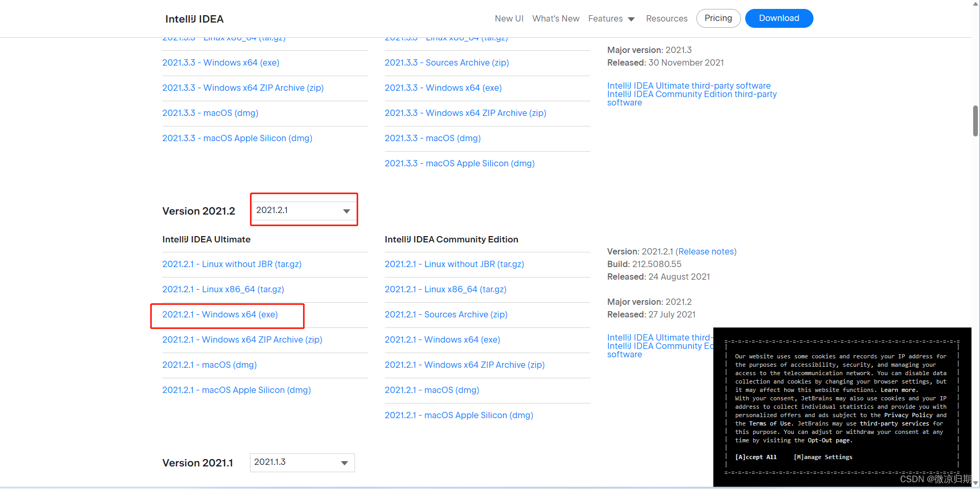Download Ultimate 2021.2.1 Linux x86_64 (tar.gz)

click(x=223, y=289)
